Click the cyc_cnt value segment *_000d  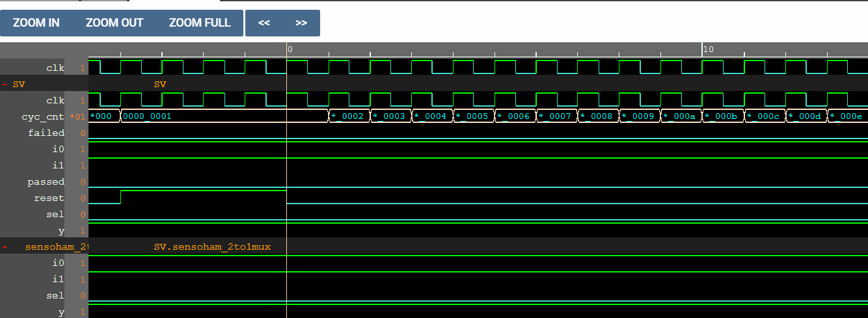(x=807, y=116)
